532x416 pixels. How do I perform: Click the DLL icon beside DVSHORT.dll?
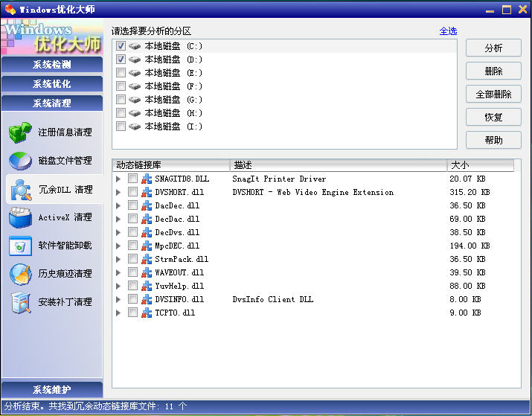pyautogui.click(x=147, y=193)
